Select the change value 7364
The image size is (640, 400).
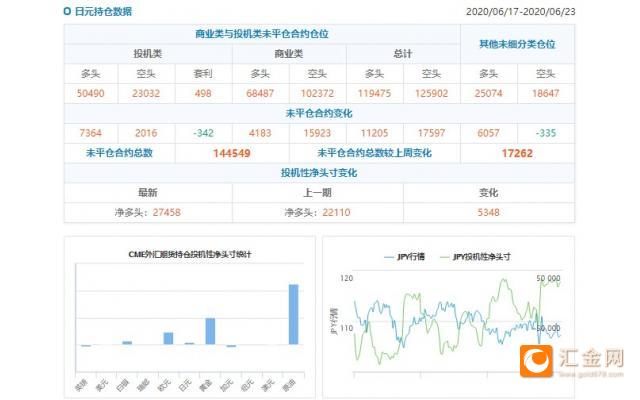(91, 133)
